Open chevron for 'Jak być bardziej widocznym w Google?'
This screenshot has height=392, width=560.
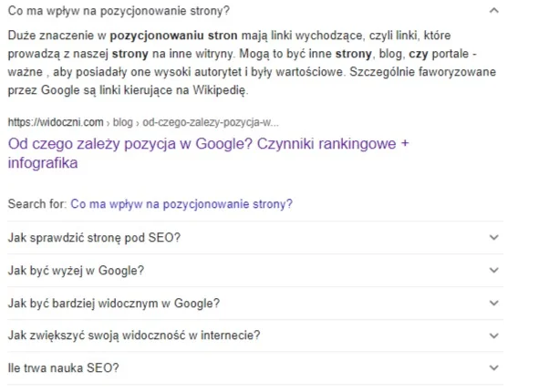[494, 303]
